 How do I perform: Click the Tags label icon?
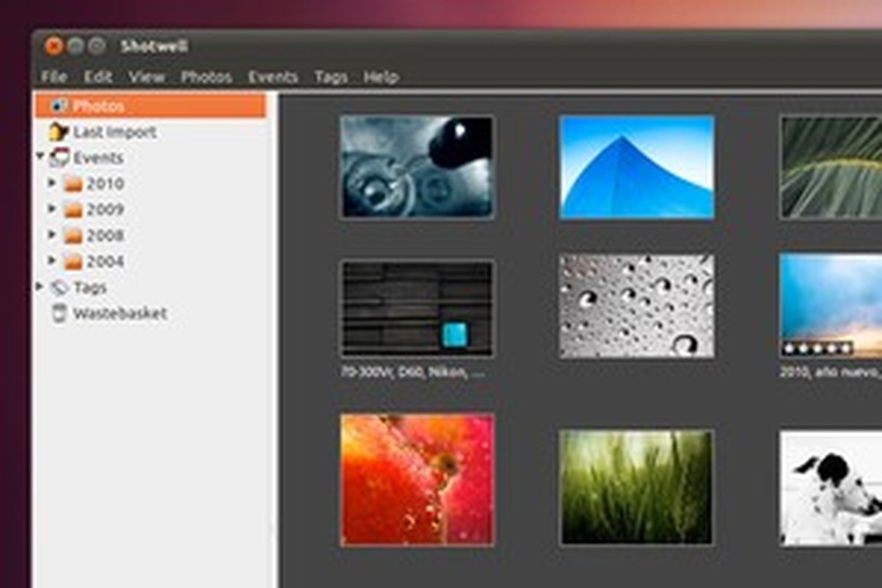(x=60, y=287)
